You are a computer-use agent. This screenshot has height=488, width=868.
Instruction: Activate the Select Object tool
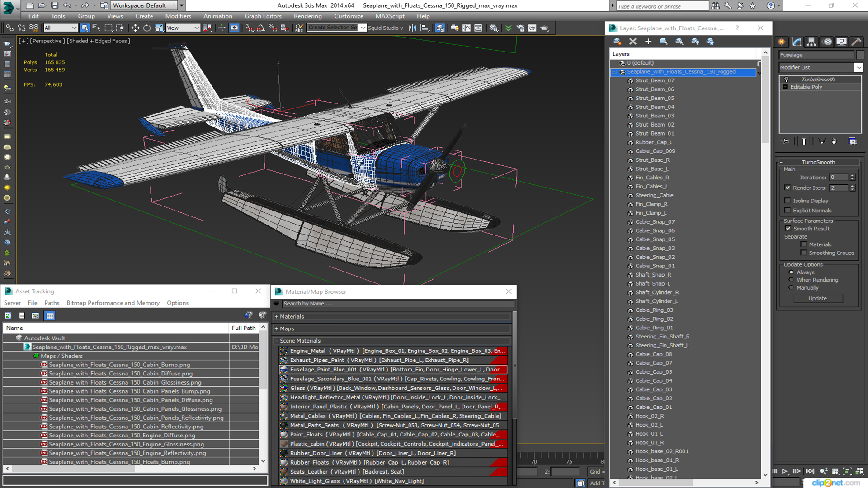coord(85,28)
